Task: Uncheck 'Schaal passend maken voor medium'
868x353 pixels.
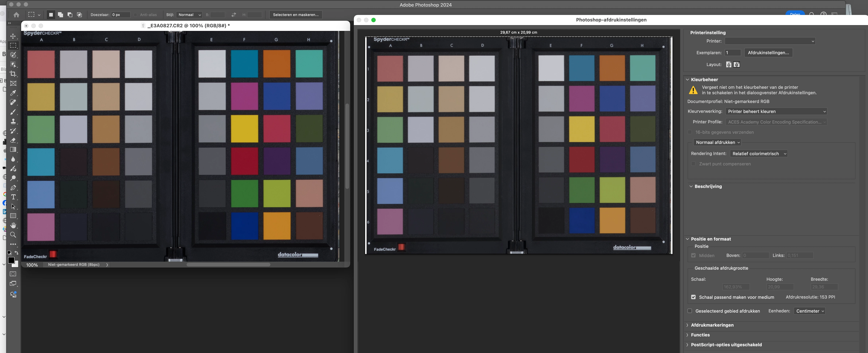Action: point(693,297)
